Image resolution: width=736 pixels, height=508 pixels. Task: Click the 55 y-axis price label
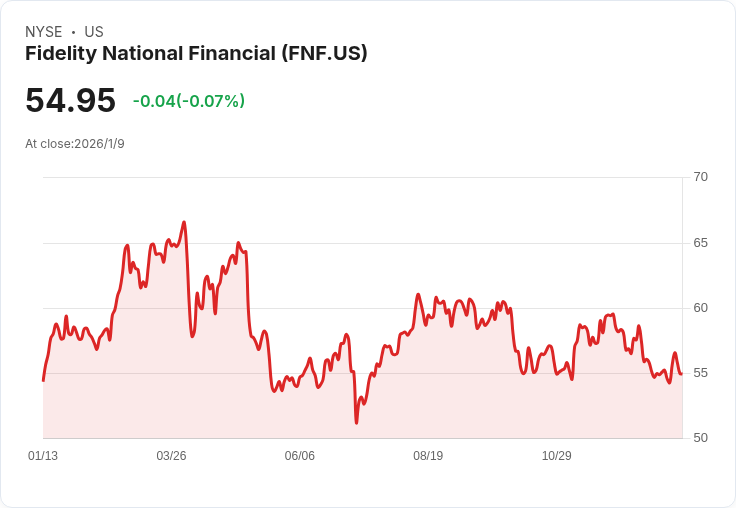coord(701,373)
